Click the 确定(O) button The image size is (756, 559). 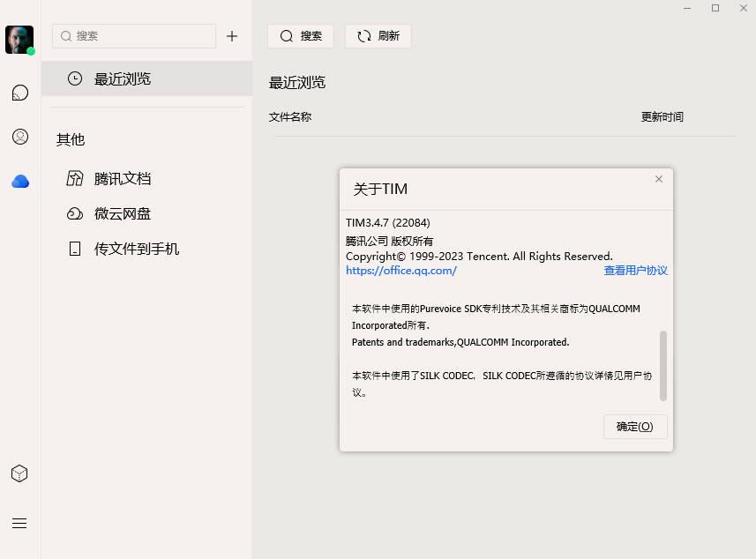point(635,427)
